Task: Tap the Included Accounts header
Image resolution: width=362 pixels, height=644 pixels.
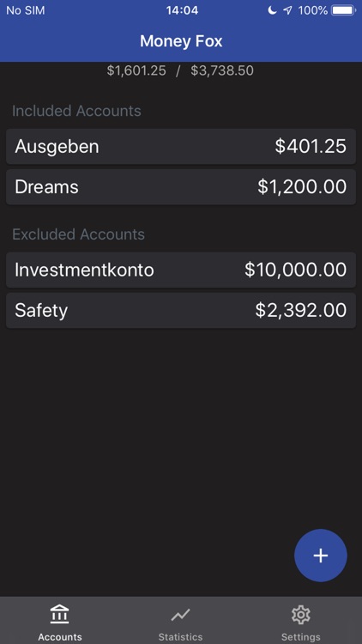Action: (76, 111)
